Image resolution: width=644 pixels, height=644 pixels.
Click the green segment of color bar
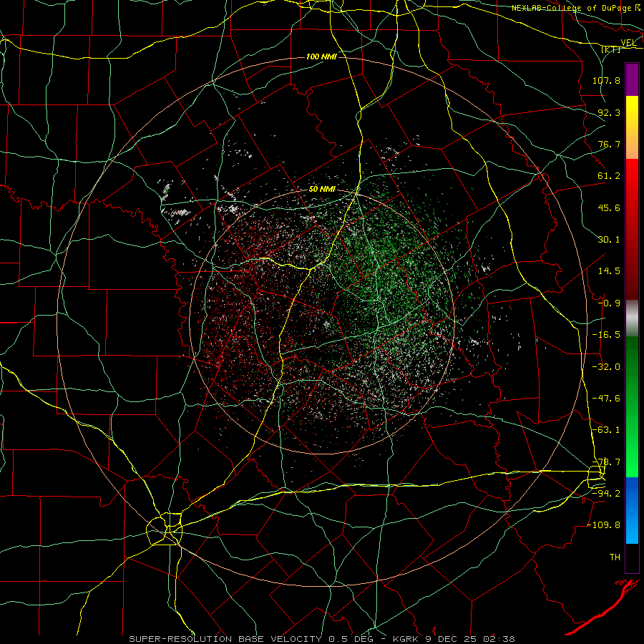coord(632,406)
